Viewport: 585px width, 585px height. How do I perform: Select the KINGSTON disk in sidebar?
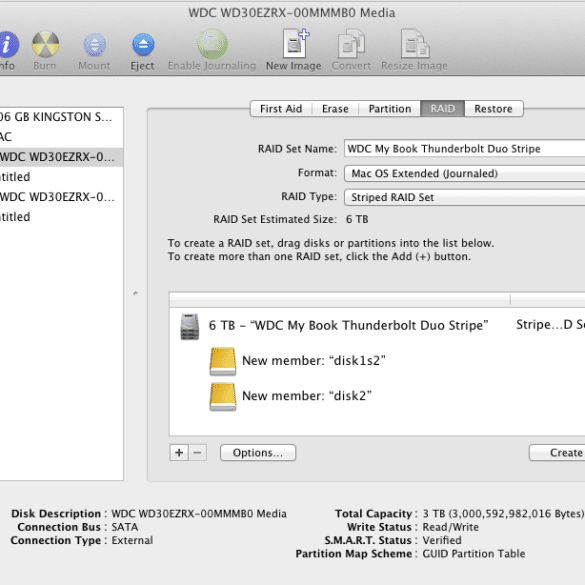point(62,117)
